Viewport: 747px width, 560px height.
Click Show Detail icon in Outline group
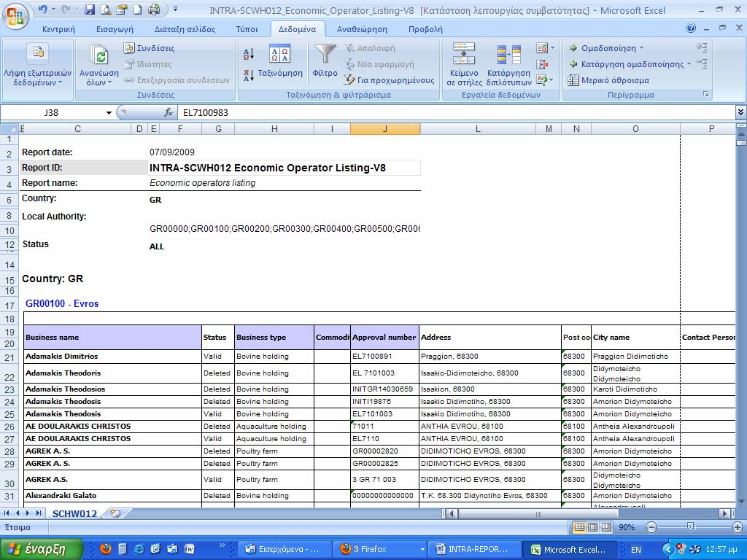[701, 47]
